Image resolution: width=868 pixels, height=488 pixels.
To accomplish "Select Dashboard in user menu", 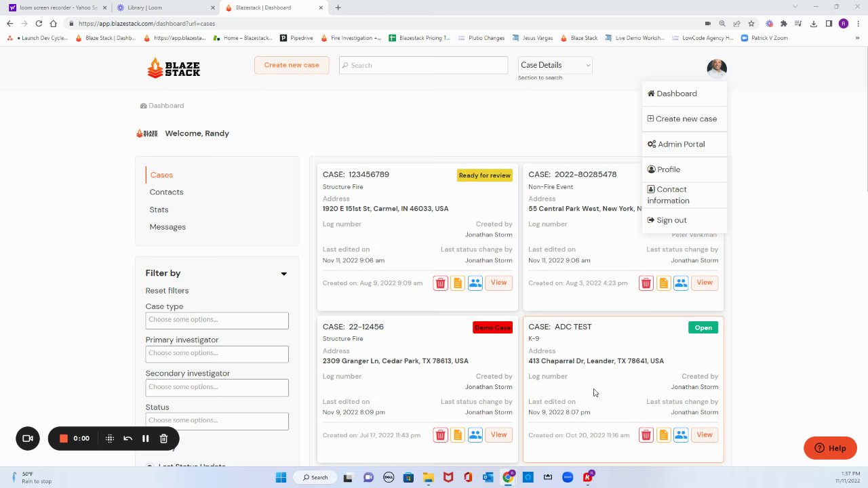I will click(x=684, y=94).
